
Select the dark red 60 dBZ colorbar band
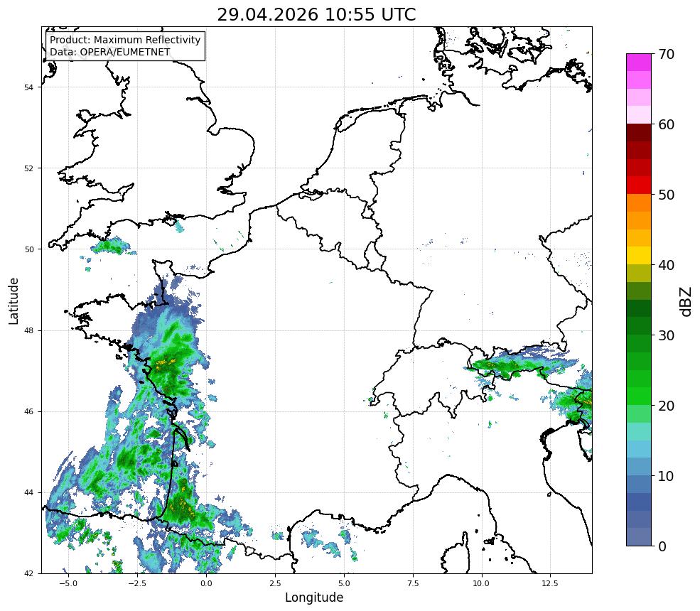pyautogui.click(x=638, y=133)
